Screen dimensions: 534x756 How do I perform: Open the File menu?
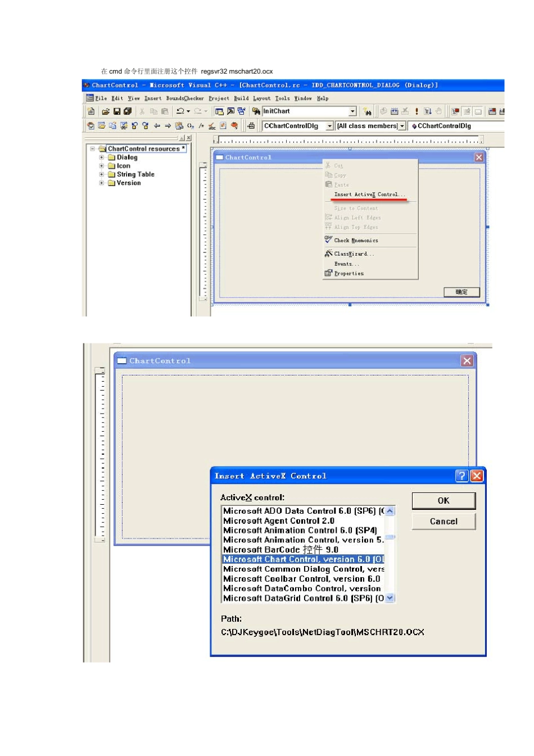click(x=101, y=98)
